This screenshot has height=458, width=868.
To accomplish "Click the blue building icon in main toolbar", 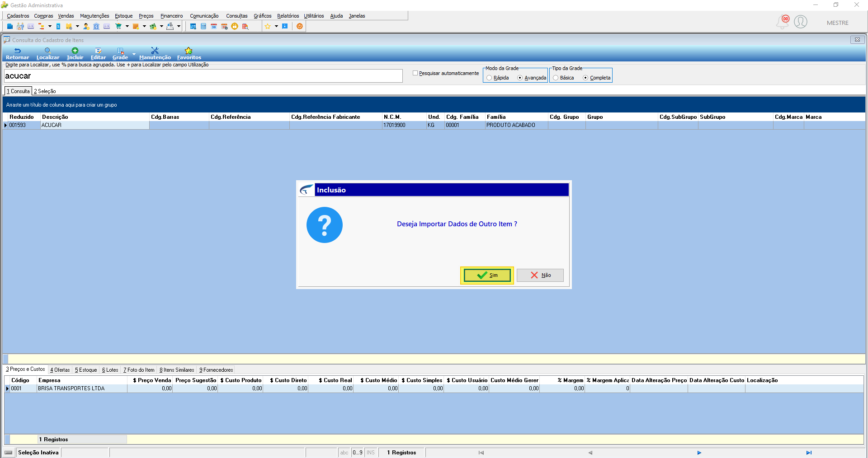I will tap(9, 26).
